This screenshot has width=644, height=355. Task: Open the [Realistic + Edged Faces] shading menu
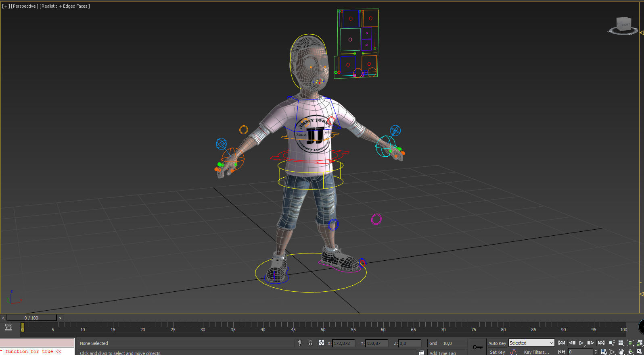coord(65,6)
